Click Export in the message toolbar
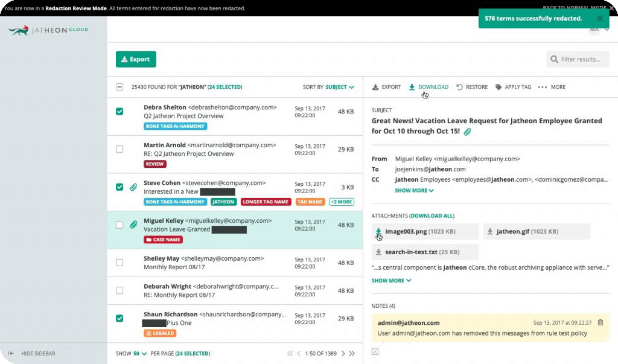 pos(386,87)
